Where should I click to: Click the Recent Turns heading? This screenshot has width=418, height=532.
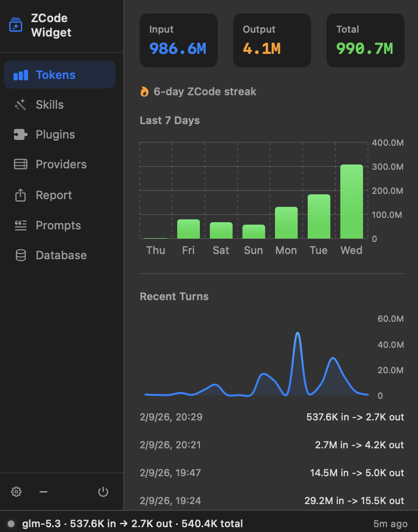tap(174, 296)
